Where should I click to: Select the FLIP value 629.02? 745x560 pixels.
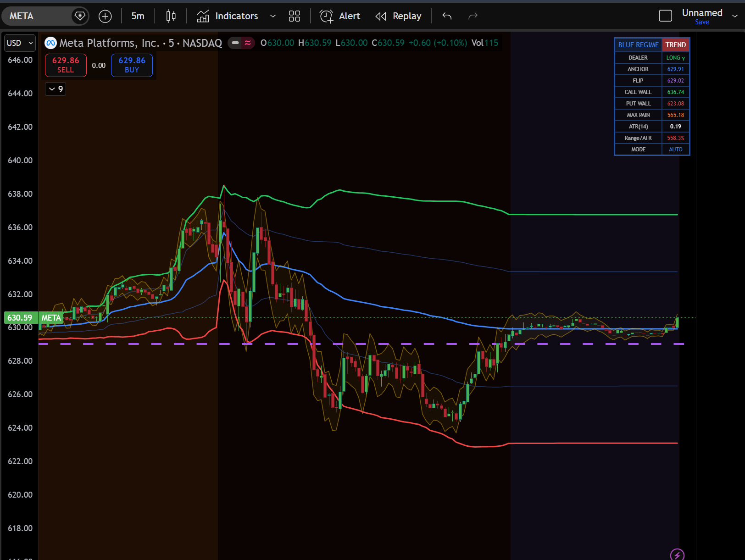[x=676, y=81]
